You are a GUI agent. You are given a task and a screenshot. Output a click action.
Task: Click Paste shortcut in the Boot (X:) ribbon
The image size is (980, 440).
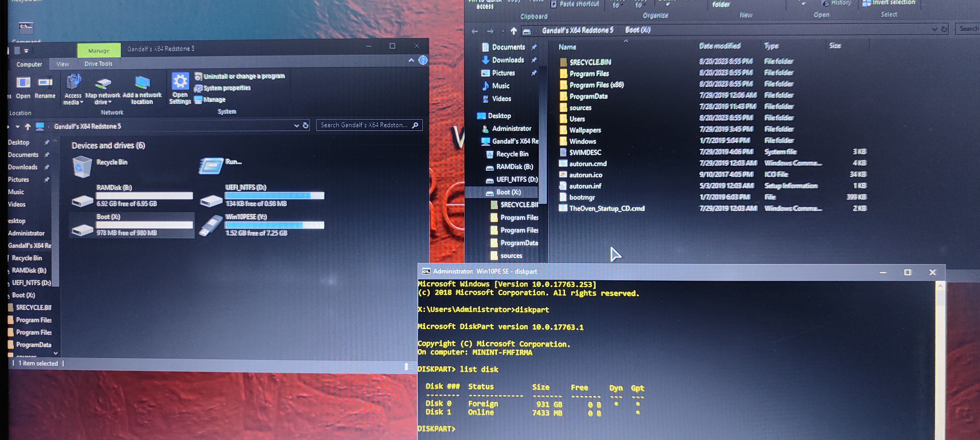[x=574, y=4]
